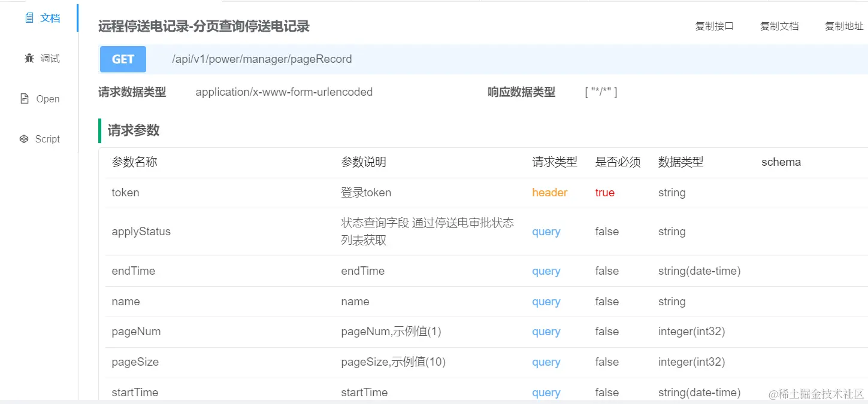Click the page title 远程停送电记录-分页查询停送电记录
The width and height of the screenshot is (868, 404).
(204, 26)
